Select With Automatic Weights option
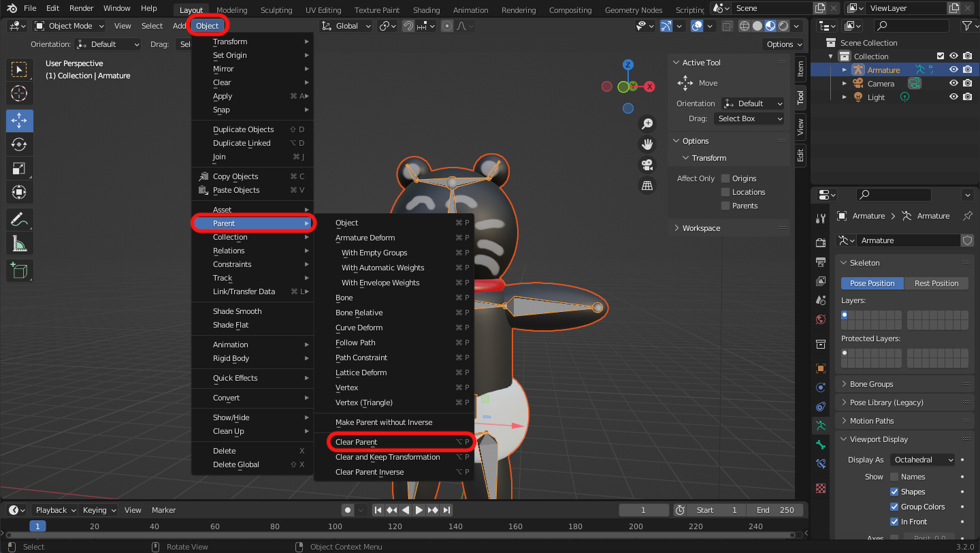The height and width of the screenshot is (553, 980). coord(393,268)
